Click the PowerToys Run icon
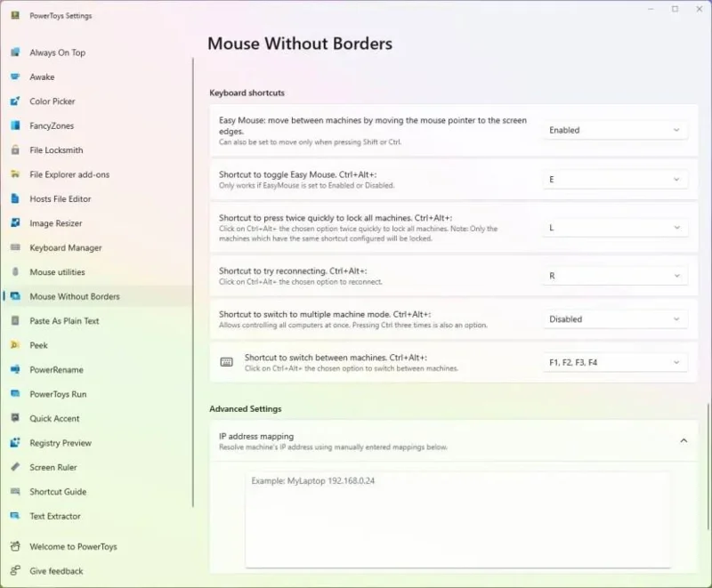The image size is (712, 588). (x=15, y=394)
